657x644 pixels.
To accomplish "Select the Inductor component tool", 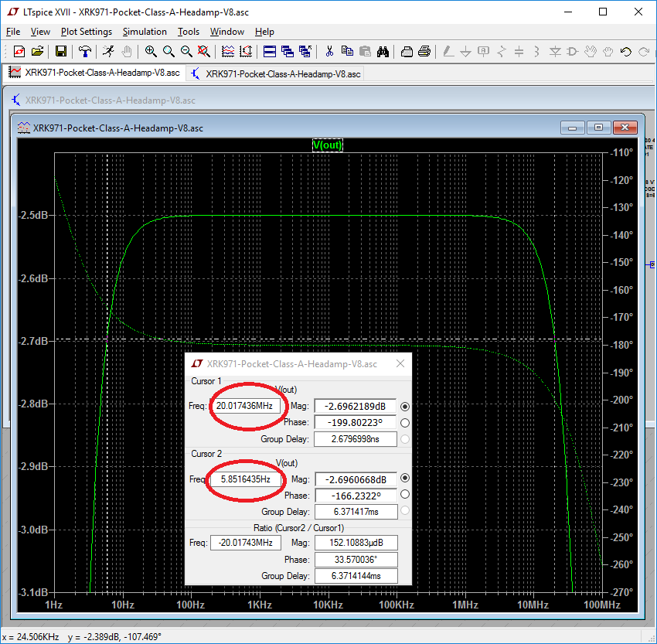I will 536,52.
